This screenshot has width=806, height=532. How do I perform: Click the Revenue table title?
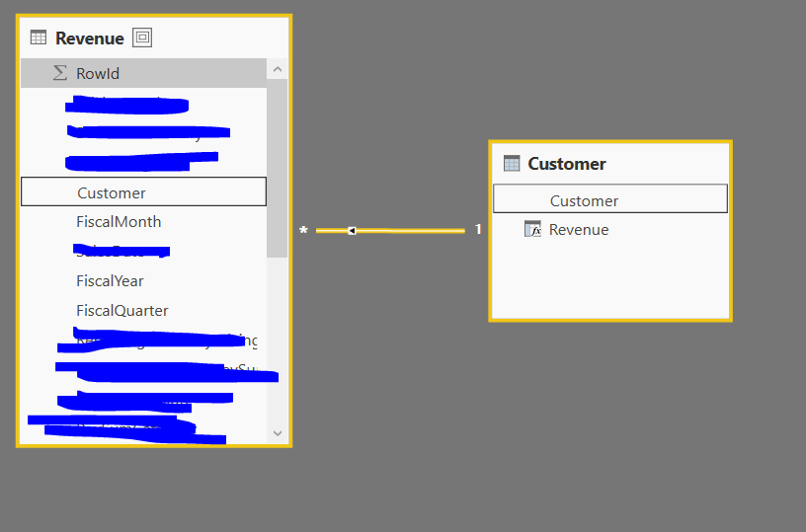click(90, 38)
